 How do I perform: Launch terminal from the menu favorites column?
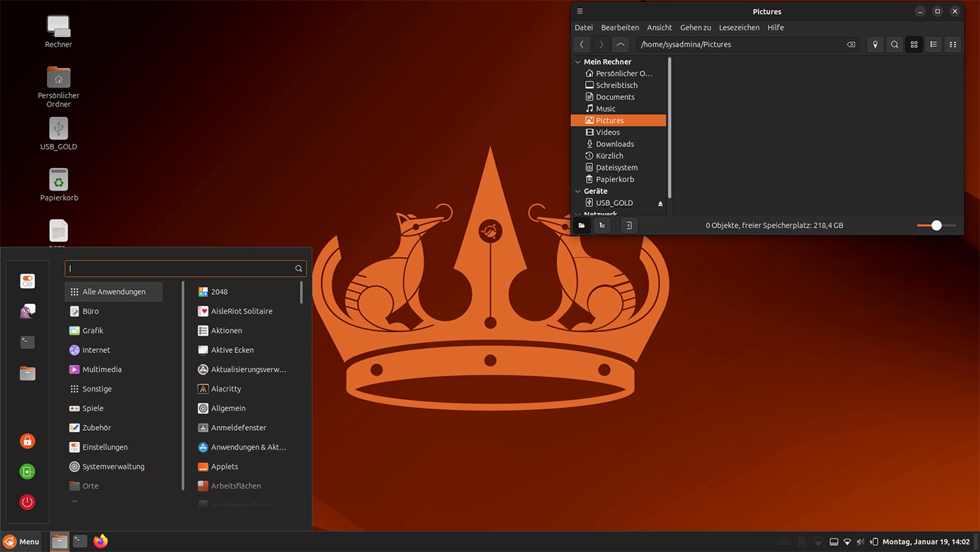click(x=27, y=343)
